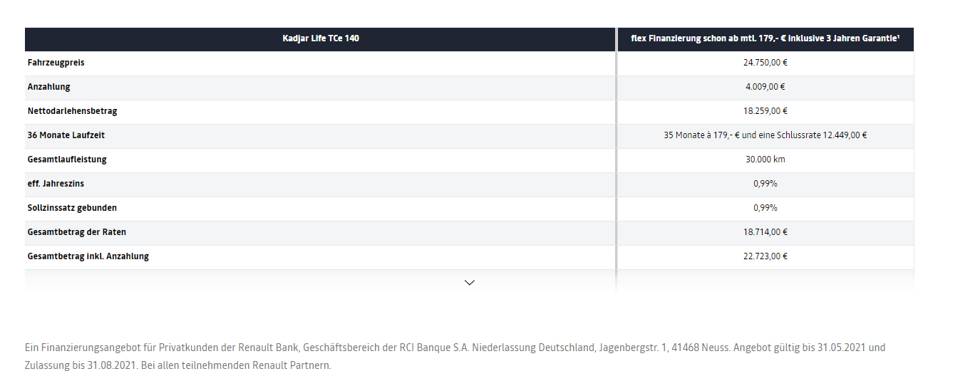Click the Kadjar Life TCe 140 header
Image resolution: width=980 pixels, height=381 pixels.
click(321, 38)
